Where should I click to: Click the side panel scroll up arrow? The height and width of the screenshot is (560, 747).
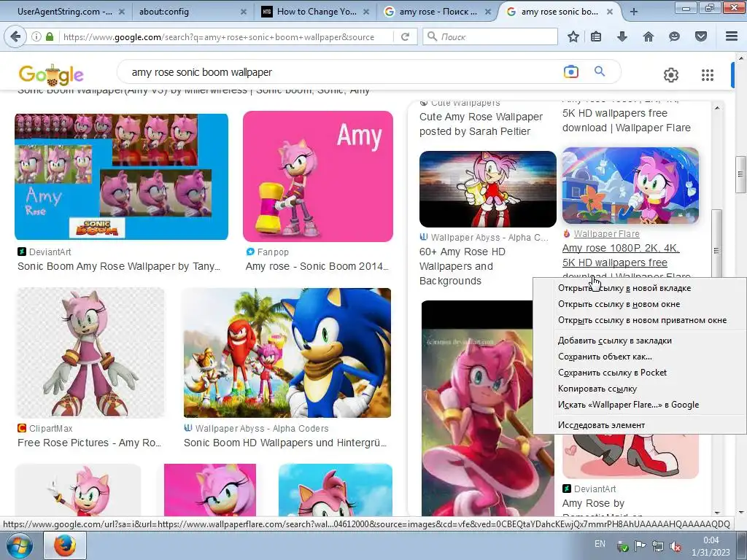717,108
